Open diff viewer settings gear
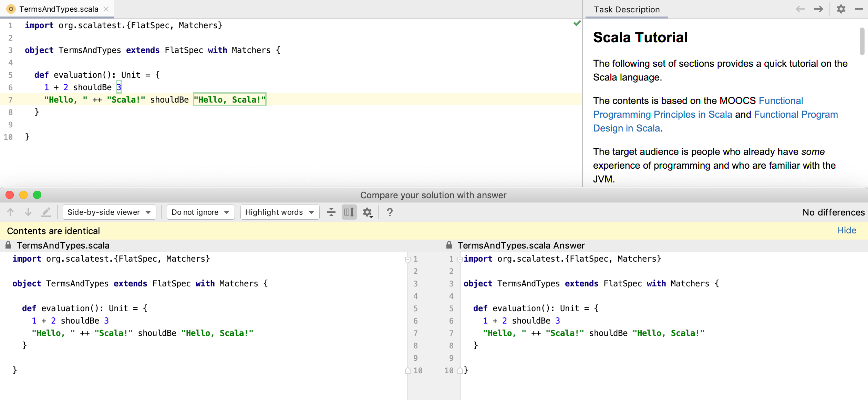This screenshot has width=868, height=400. (367, 212)
